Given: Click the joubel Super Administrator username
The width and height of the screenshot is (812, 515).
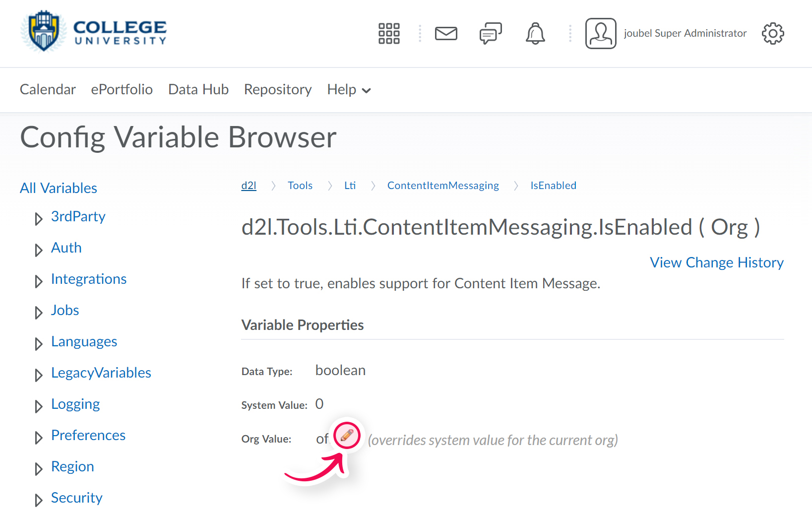Looking at the screenshot, I should 685,33.
